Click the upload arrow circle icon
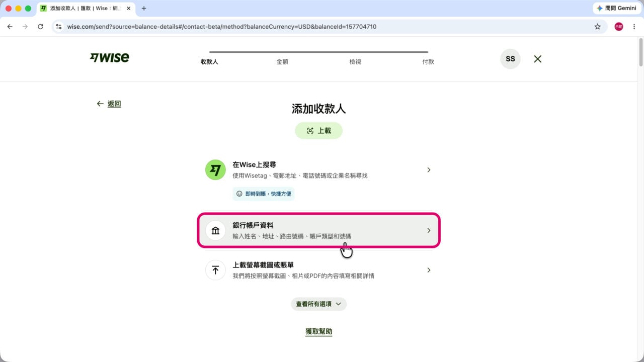Image resolution: width=644 pixels, height=362 pixels. (x=215, y=270)
